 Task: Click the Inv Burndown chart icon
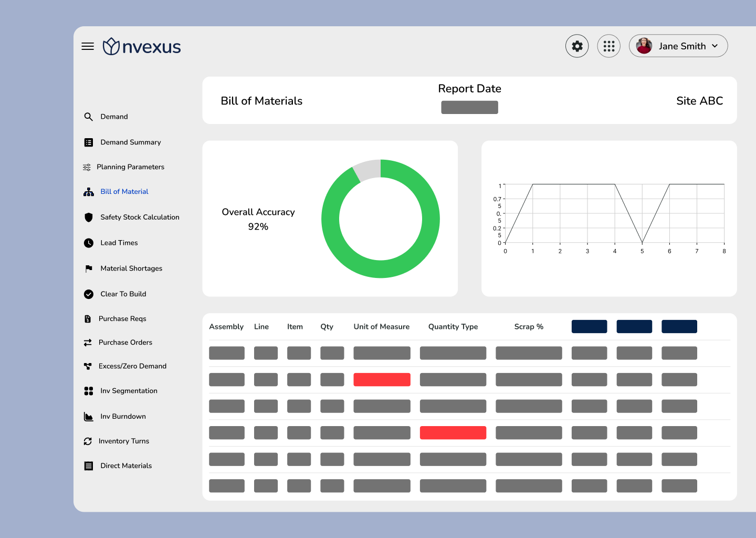89,417
